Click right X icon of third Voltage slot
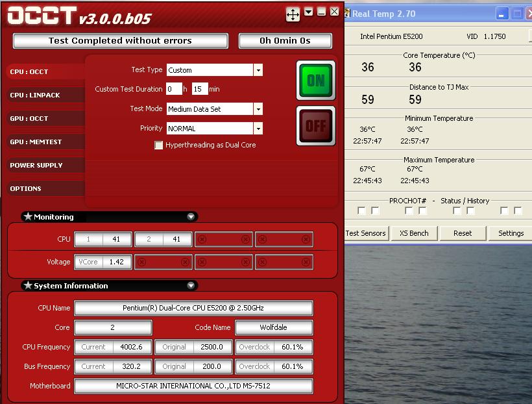Viewport: 532px width, 404px height. [x=245, y=262]
